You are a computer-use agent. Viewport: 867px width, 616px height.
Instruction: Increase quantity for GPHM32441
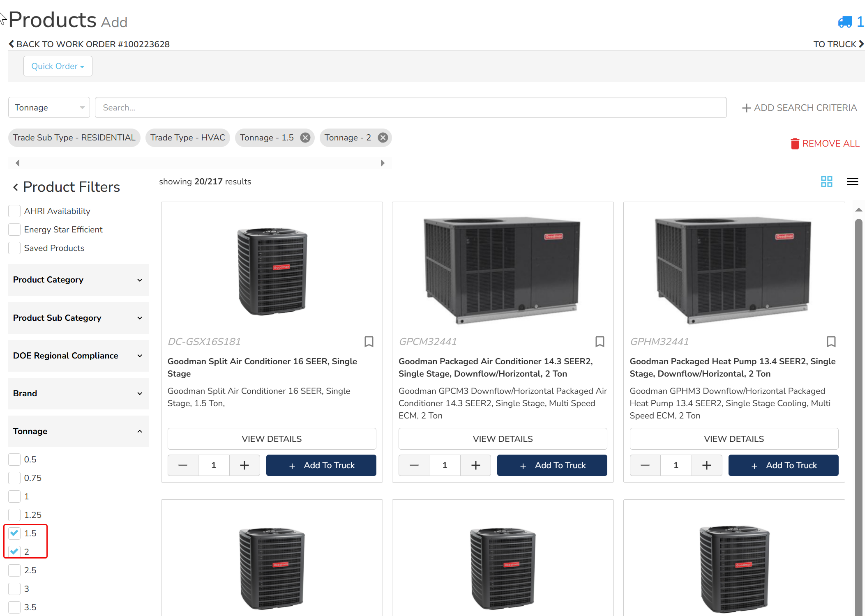point(707,465)
